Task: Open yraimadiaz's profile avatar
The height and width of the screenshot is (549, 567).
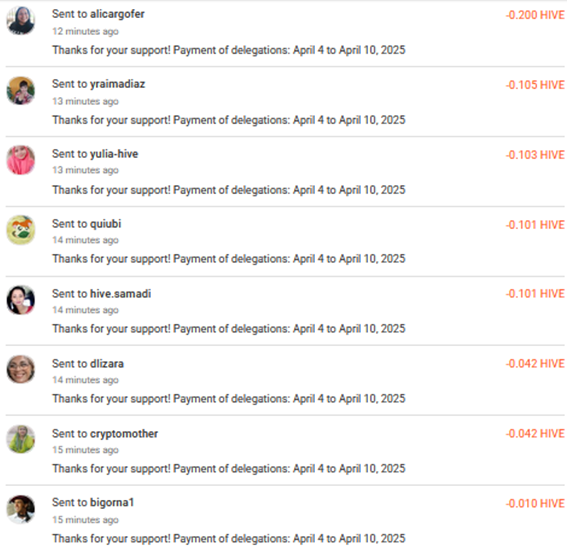Action: 21,91
